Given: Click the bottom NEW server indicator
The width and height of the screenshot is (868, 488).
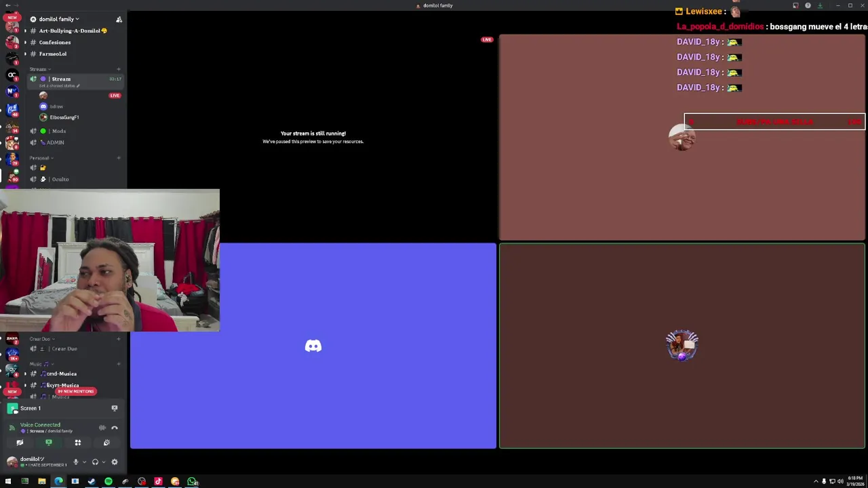Looking at the screenshot, I should (x=12, y=392).
